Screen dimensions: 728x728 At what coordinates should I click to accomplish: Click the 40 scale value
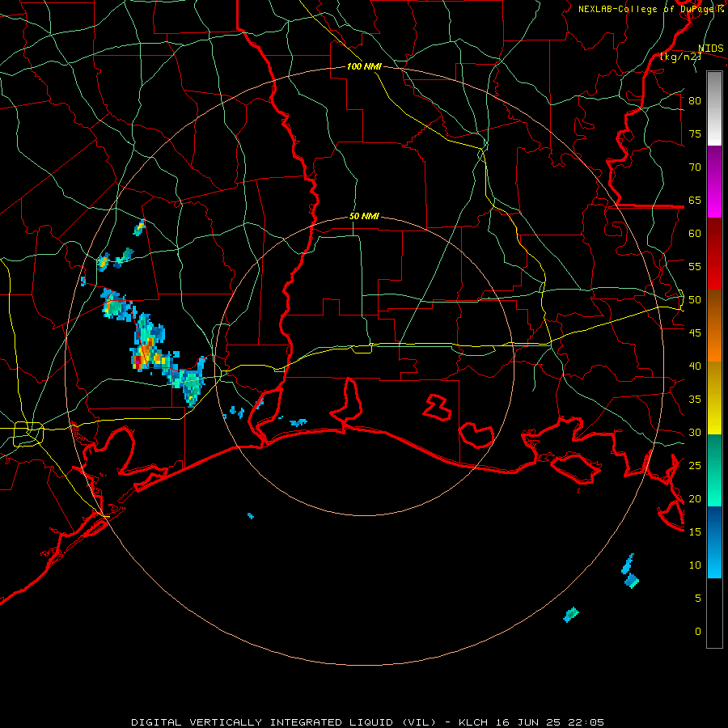tap(695, 366)
